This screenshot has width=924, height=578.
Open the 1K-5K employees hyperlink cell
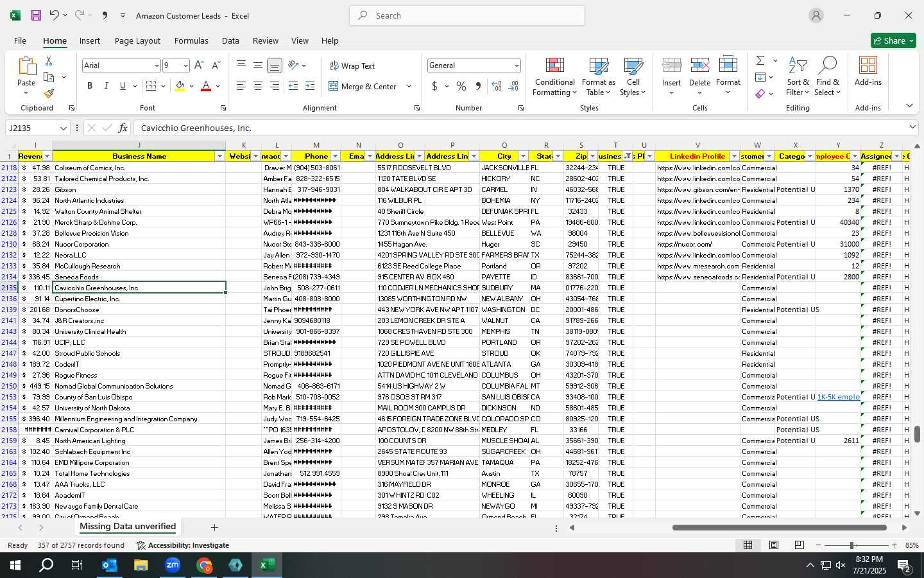pyautogui.click(x=838, y=397)
